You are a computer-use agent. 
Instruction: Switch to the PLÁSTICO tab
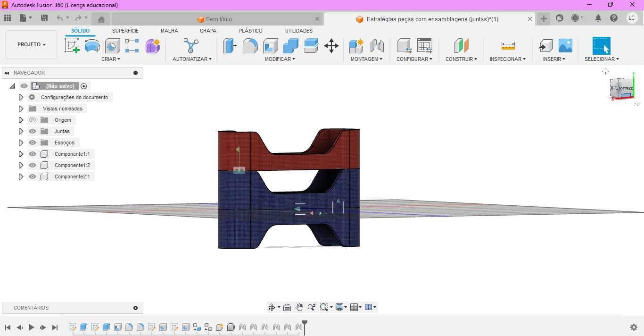coord(251,31)
